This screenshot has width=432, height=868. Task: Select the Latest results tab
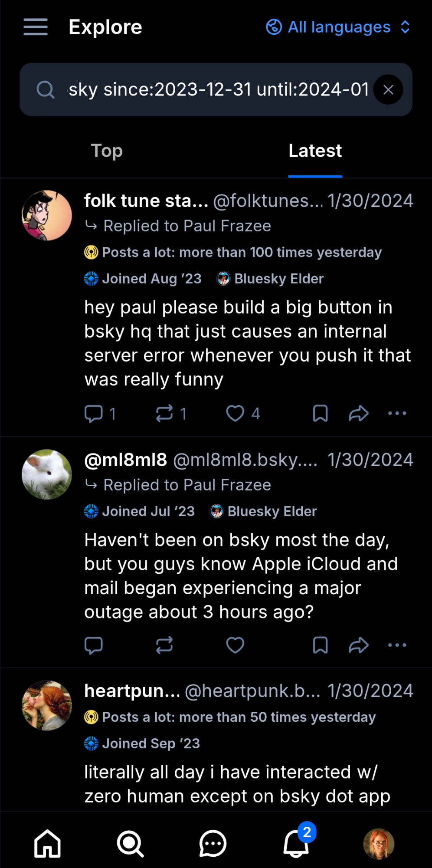click(x=315, y=151)
